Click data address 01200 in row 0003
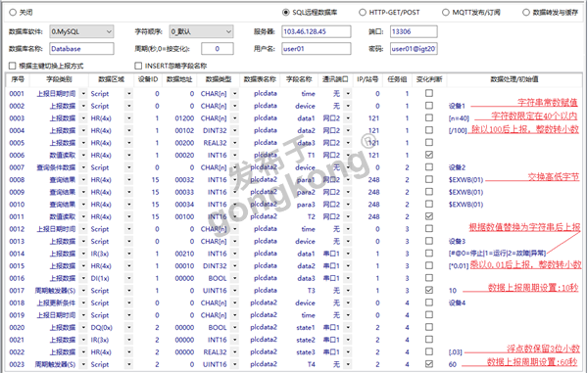588x373 pixels. coord(184,118)
